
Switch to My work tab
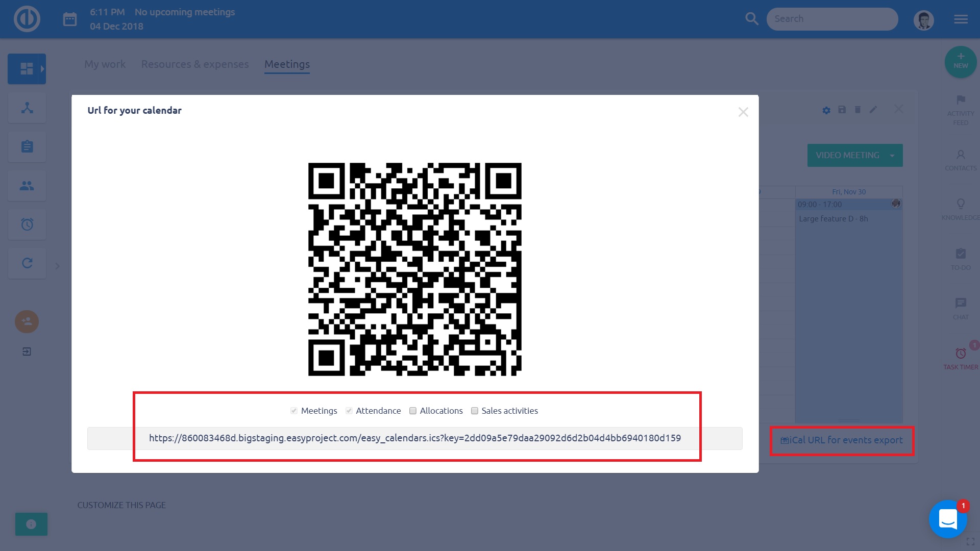[105, 64]
